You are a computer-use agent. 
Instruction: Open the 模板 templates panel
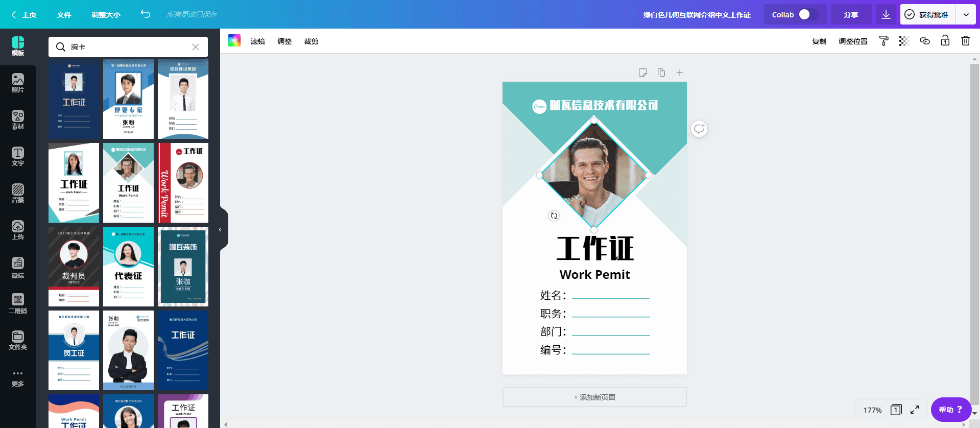(18, 46)
